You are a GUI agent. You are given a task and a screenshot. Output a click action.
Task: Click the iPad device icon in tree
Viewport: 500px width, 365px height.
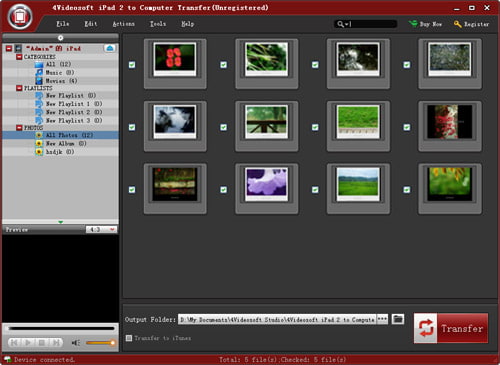tap(18, 49)
